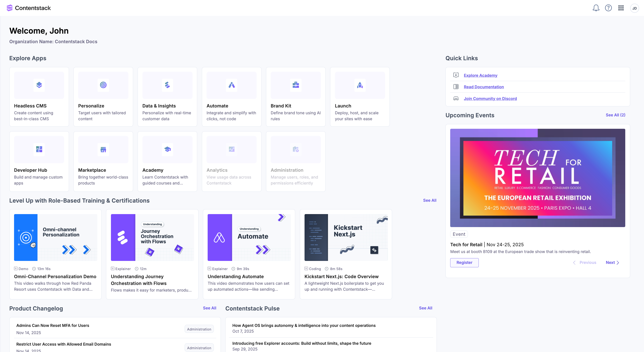Open the Kickstart Next.js video thumbnail
The height and width of the screenshot is (352, 644).
click(346, 237)
